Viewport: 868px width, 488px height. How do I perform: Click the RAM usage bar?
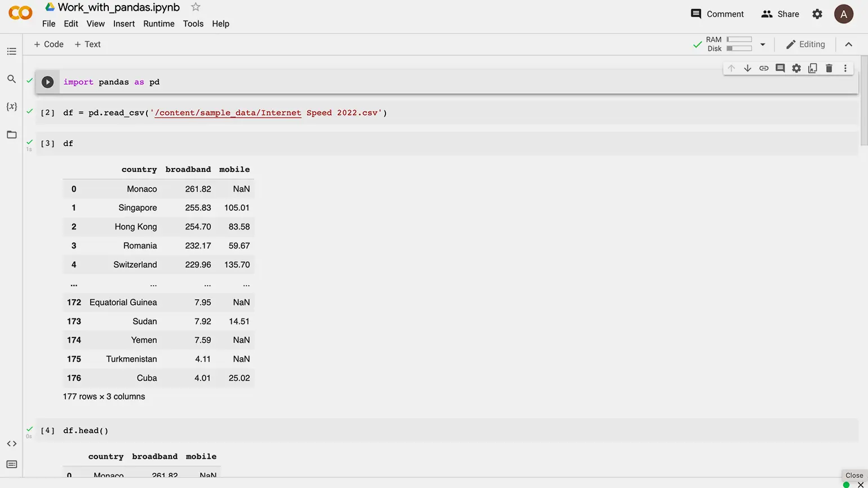pos(739,39)
